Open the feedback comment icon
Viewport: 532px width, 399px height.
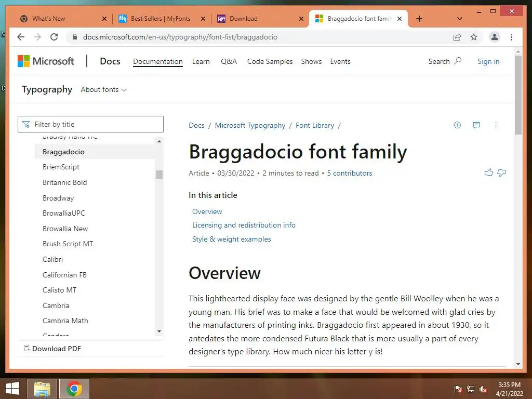pyautogui.click(x=476, y=125)
